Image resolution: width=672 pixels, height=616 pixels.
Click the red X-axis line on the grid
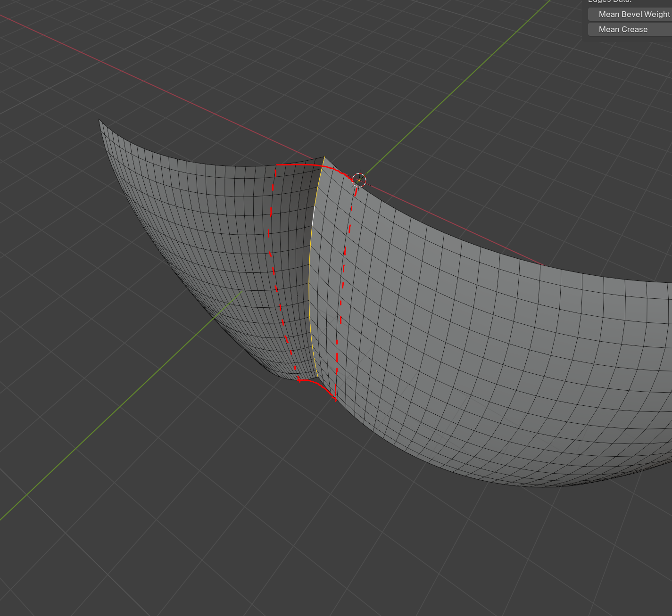click(x=141, y=79)
